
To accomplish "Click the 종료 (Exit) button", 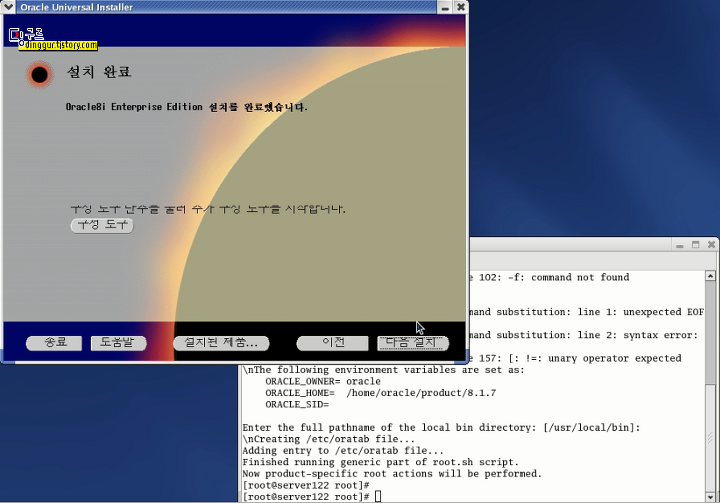I will tap(54, 343).
